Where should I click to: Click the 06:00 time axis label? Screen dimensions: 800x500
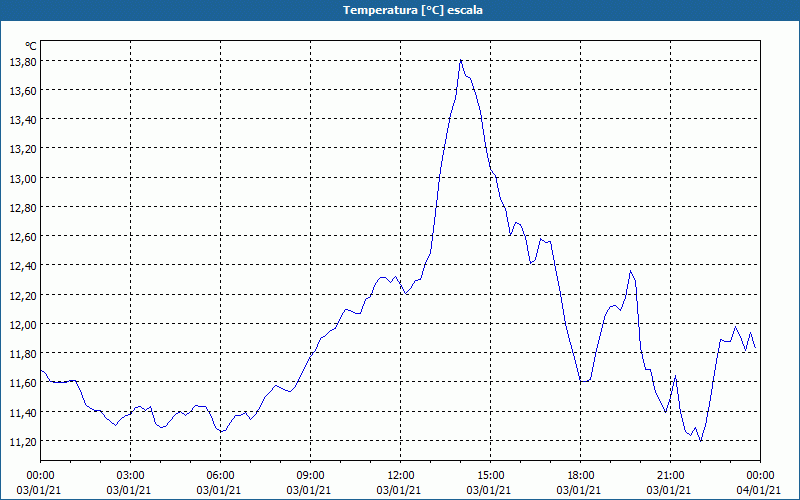tap(220, 476)
